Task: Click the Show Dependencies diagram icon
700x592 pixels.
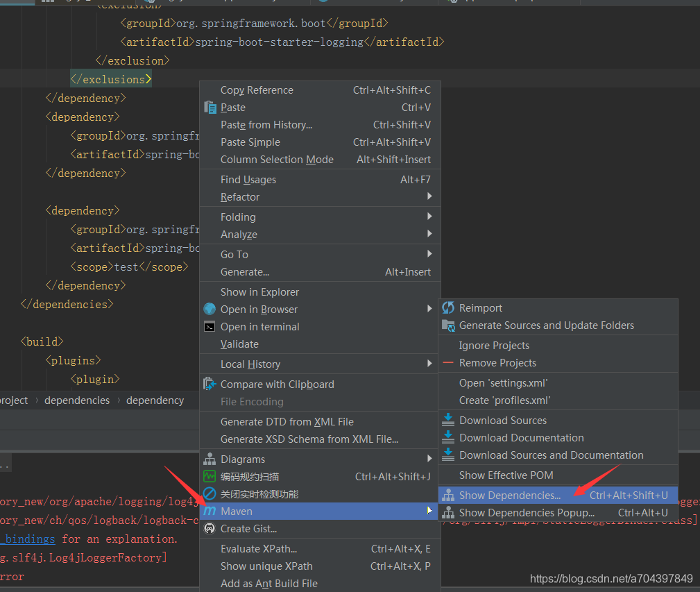Action: pyautogui.click(x=448, y=495)
